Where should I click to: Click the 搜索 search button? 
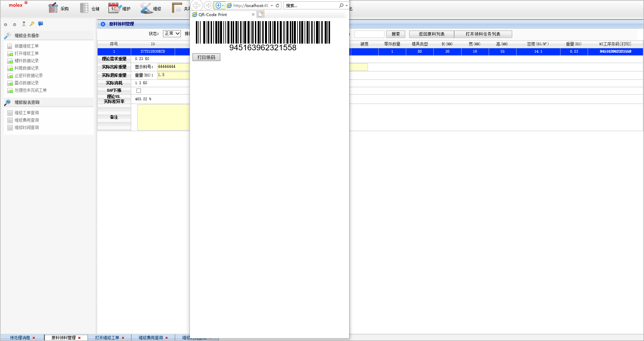click(x=396, y=34)
